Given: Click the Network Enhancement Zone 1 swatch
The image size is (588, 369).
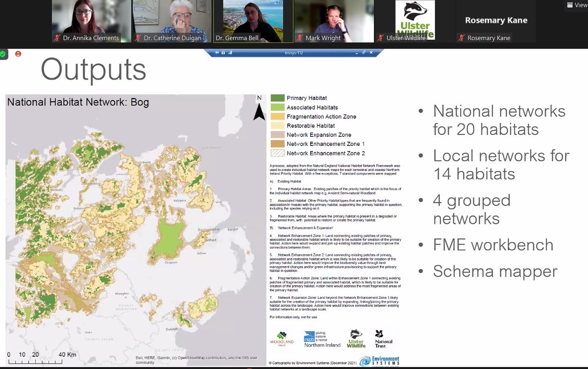Looking at the screenshot, I should pyautogui.click(x=277, y=144).
